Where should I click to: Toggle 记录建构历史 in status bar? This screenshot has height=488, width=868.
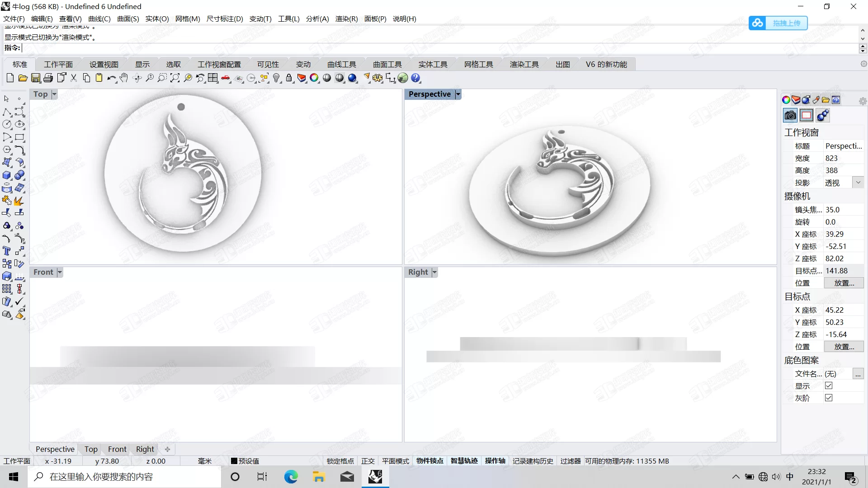pos(533,461)
